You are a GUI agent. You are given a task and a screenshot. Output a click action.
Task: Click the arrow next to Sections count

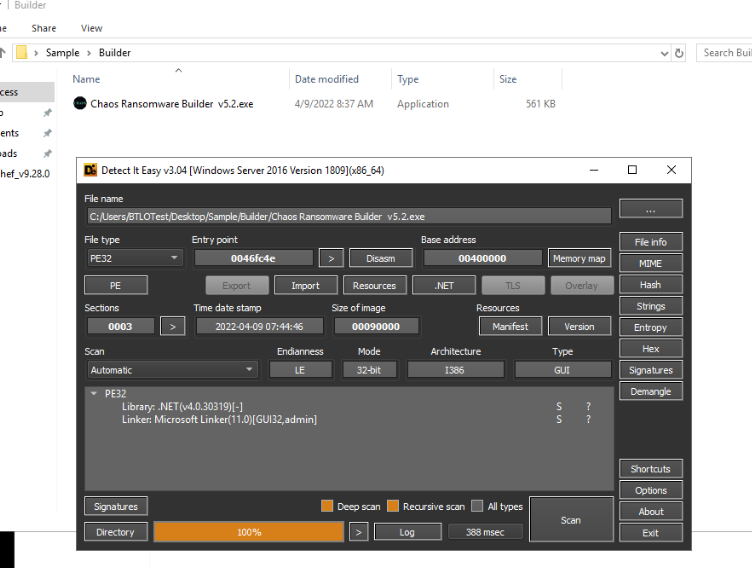point(173,327)
